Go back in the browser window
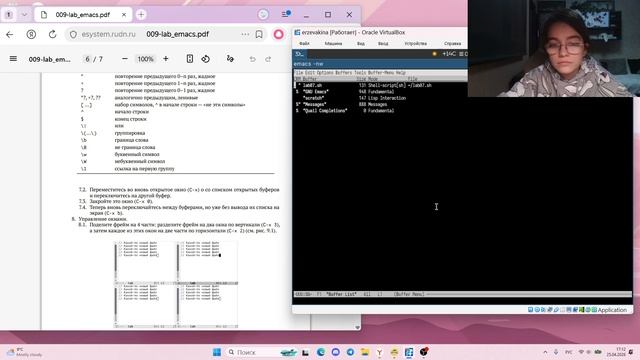The image size is (640, 360). tap(9, 35)
